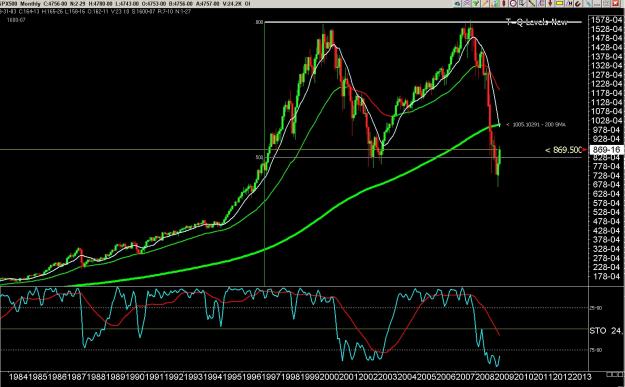
Task: Click the 1997 year label on time axis
Action: coord(272,377)
